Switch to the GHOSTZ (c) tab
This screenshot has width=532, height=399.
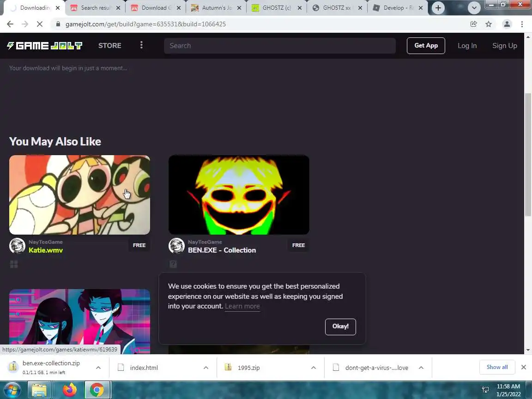[x=277, y=8]
